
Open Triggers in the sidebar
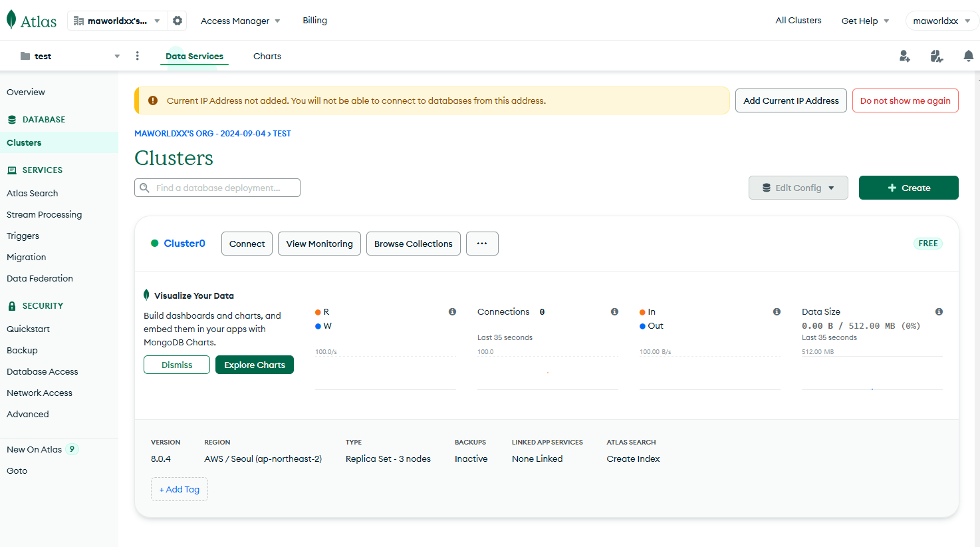pos(23,236)
